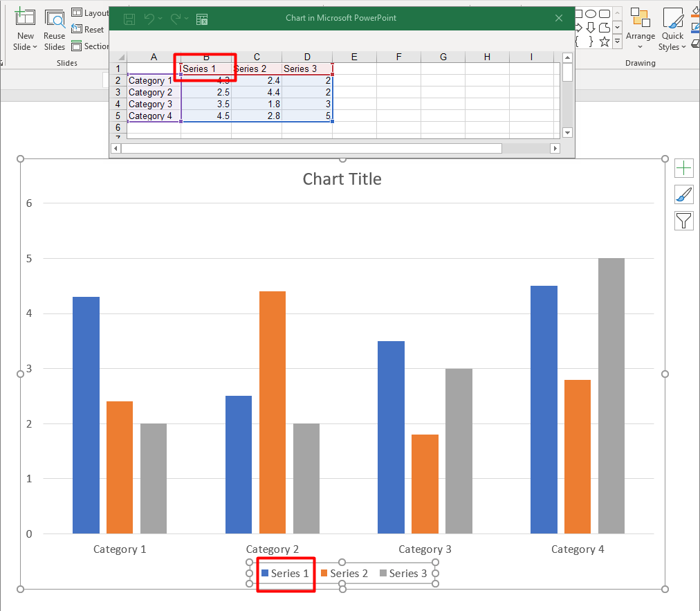Click the Reset button in the ribbon

89,29
